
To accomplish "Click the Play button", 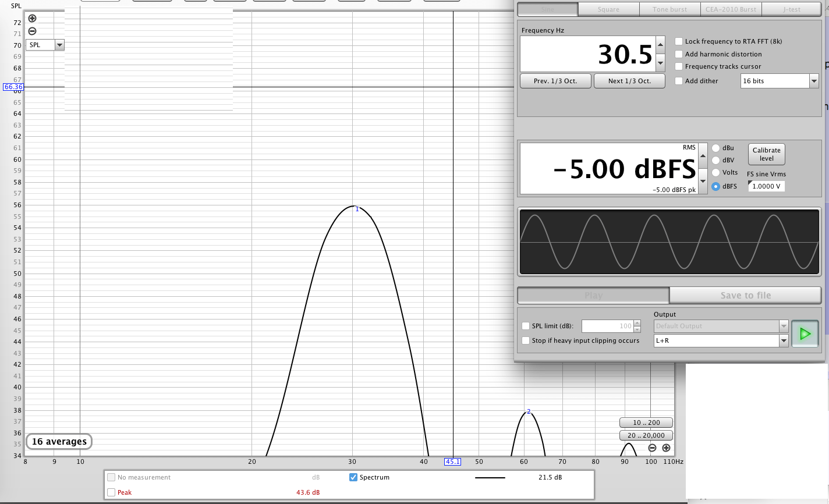I will pyautogui.click(x=593, y=296).
